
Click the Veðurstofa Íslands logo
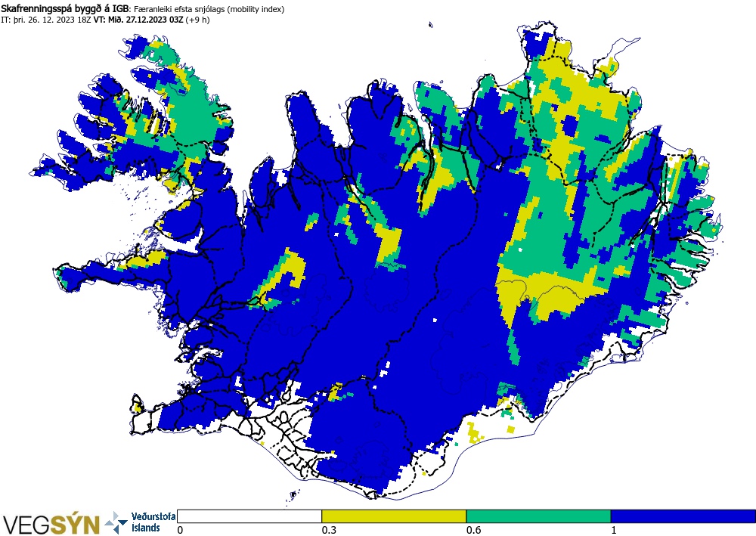pos(141,522)
